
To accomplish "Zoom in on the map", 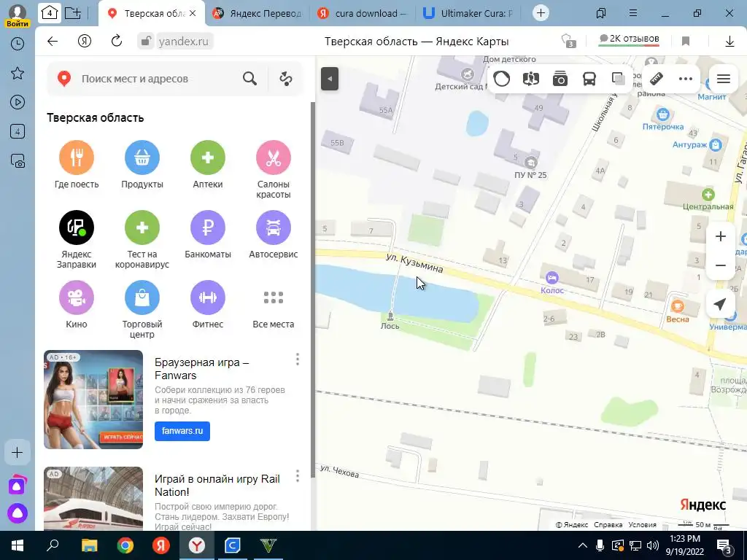I will point(721,236).
